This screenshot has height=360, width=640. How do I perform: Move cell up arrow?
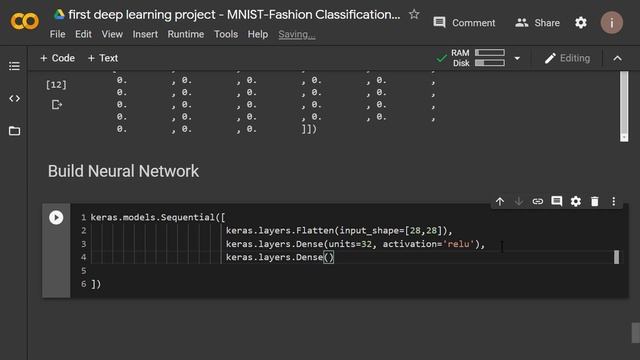[500, 201]
